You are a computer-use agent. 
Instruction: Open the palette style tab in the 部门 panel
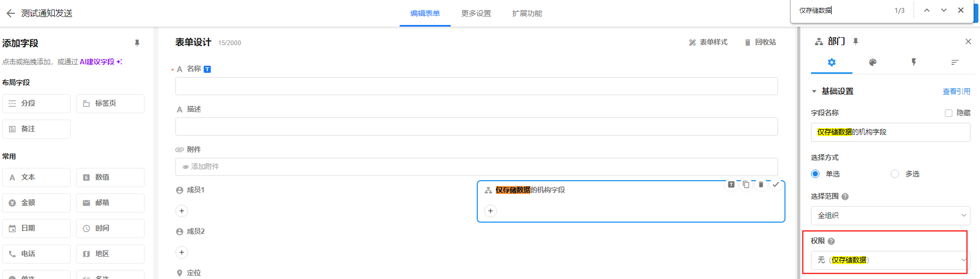pos(873,62)
